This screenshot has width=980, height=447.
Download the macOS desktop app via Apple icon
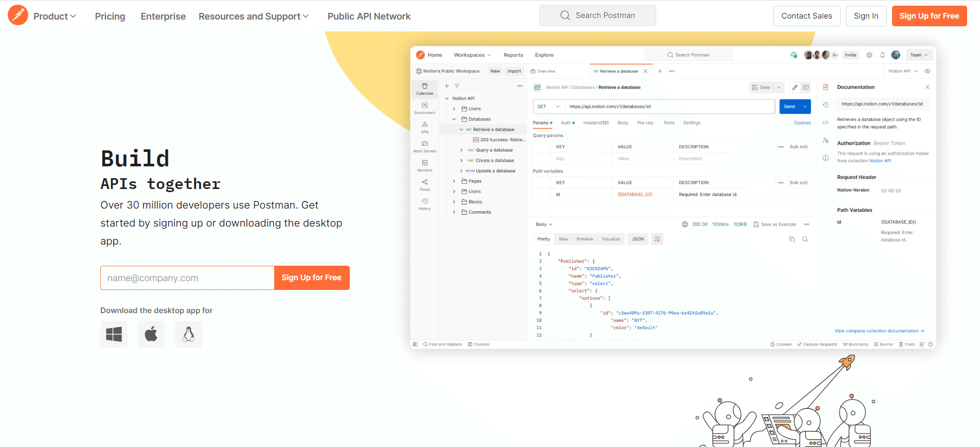click(x=151, y=334)
